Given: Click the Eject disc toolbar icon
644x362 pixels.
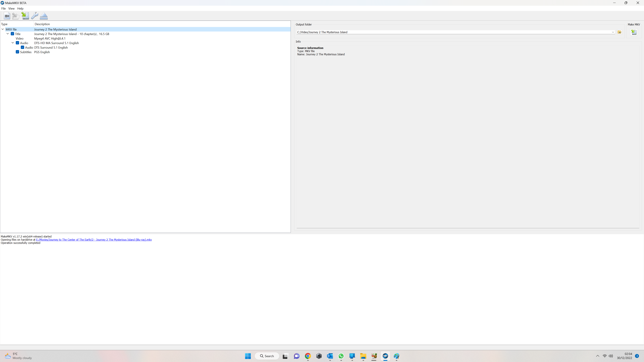Looking at the screenshot, I should pos(44,16).
